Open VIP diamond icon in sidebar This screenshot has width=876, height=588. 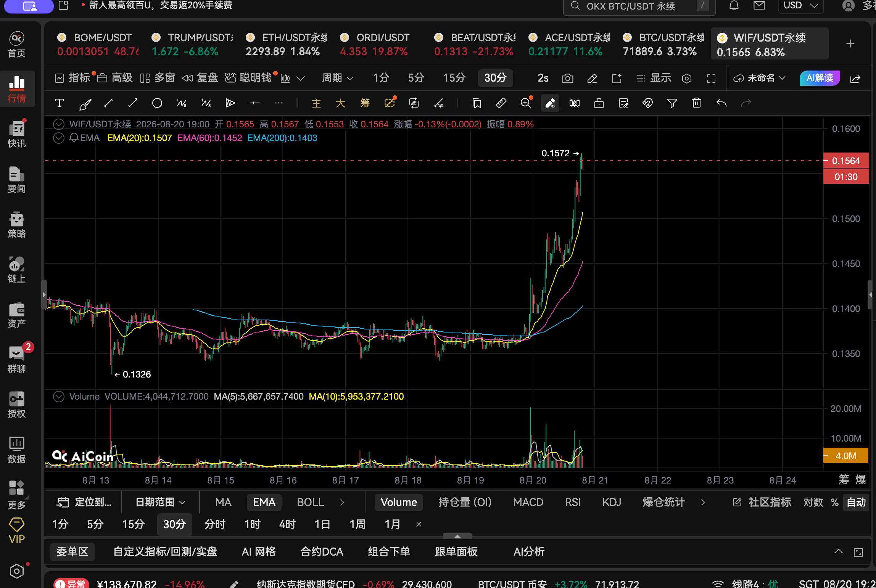click(17, 531)
